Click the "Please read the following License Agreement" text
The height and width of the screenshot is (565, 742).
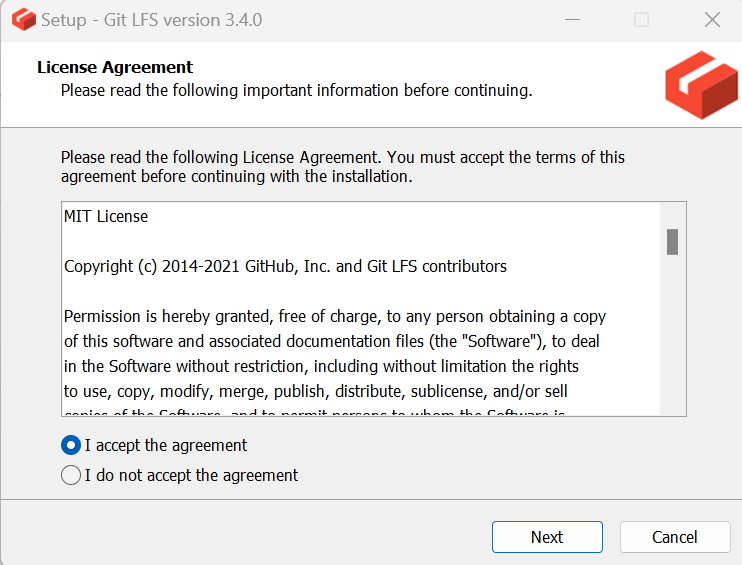click(x=343, y=167)
